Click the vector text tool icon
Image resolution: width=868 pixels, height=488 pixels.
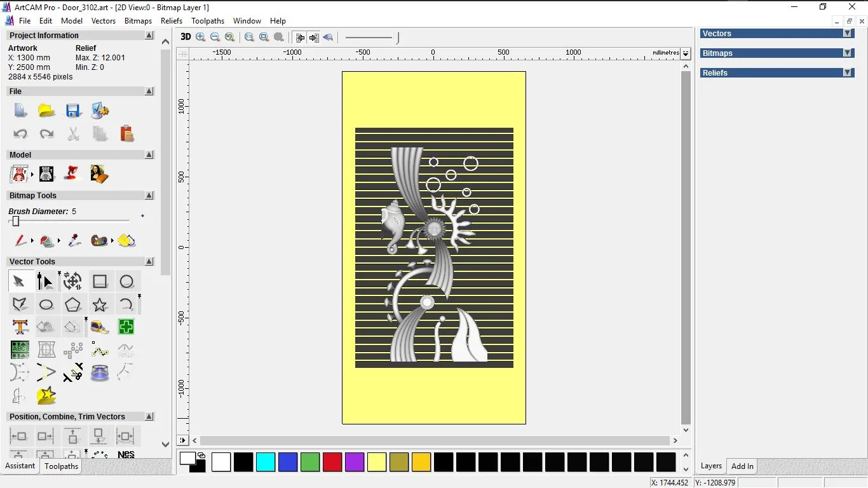pos(20,327)
